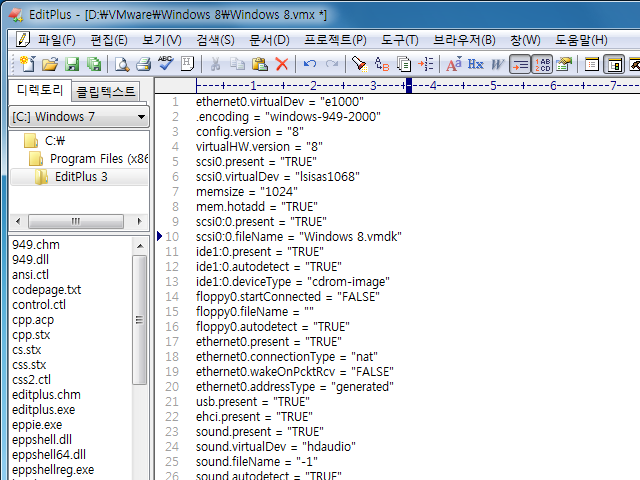Delete with the red X icon
Image resolution: width=640 pixels, height=480 pixels.
click(x=282, y=64)
